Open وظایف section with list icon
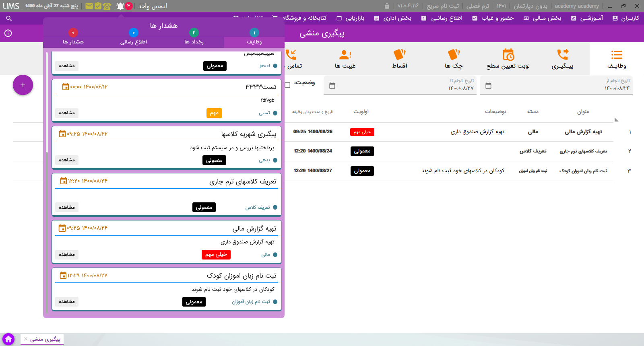This screenshot has width=644, height=346. click(617, 59)
